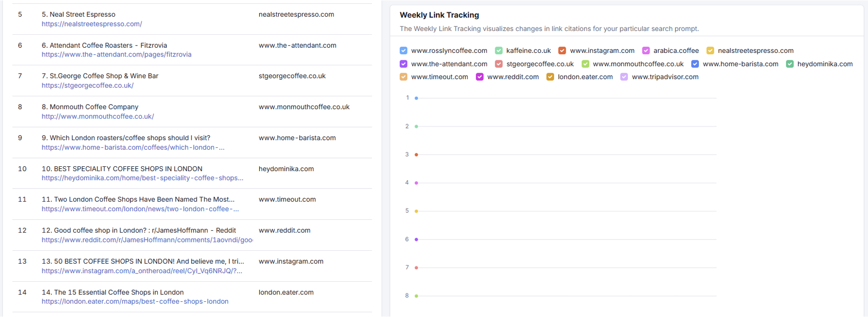Toggle the www.tripadvisor.com checkbox
The height and width of the screenshot is (317, 868).
point(624,77)
